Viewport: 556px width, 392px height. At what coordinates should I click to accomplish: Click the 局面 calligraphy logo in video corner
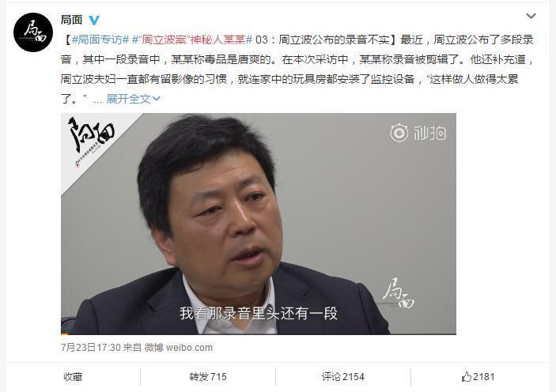coord(91,139)
